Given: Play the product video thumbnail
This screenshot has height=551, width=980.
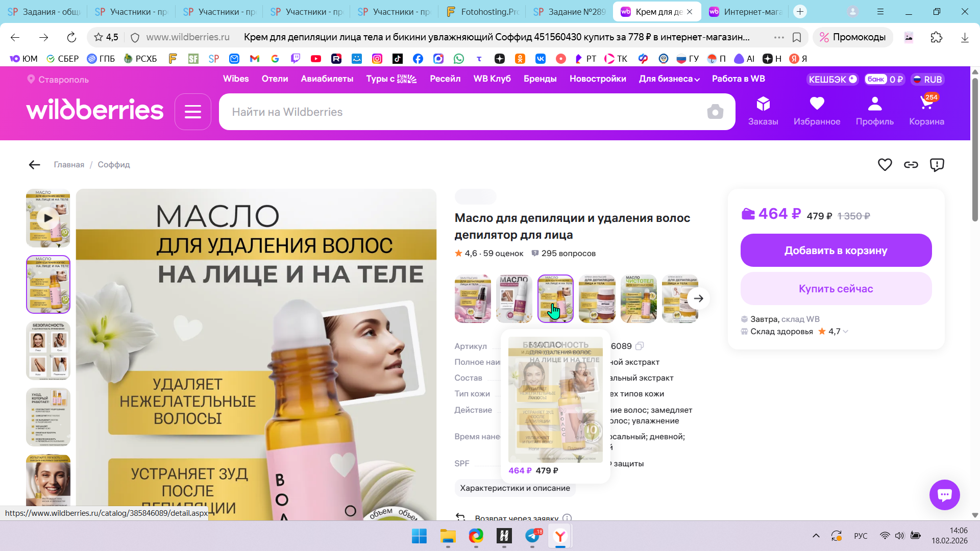Looking at the screenshot, I should tap(48, 218).
